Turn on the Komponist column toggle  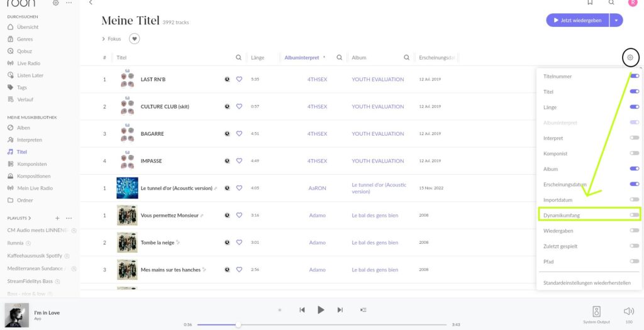pyautogui.click(x=634, y=153)
